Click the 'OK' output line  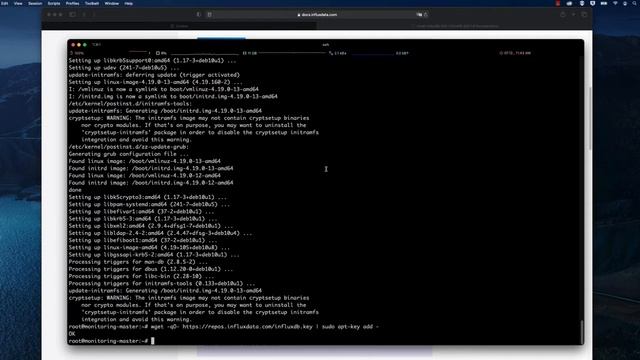pos(72,334)
